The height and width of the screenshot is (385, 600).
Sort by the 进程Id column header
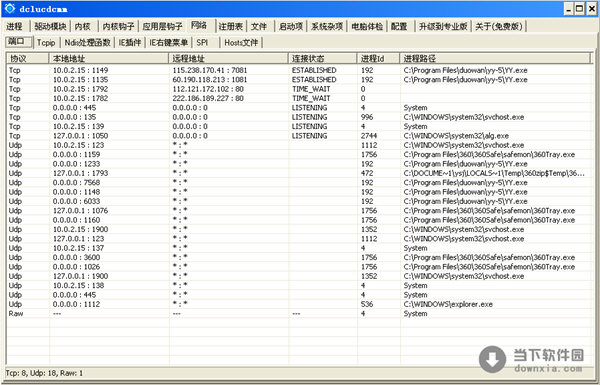[378, 59]
